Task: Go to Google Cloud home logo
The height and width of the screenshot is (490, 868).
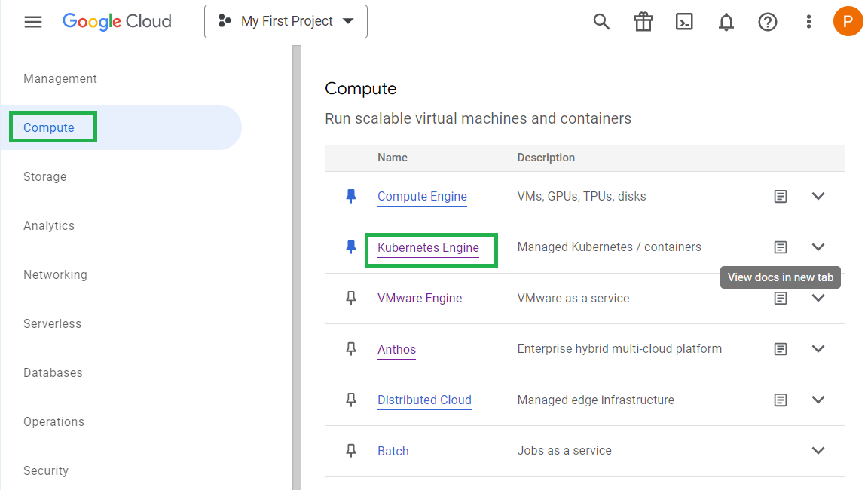Action: (117, 22)
